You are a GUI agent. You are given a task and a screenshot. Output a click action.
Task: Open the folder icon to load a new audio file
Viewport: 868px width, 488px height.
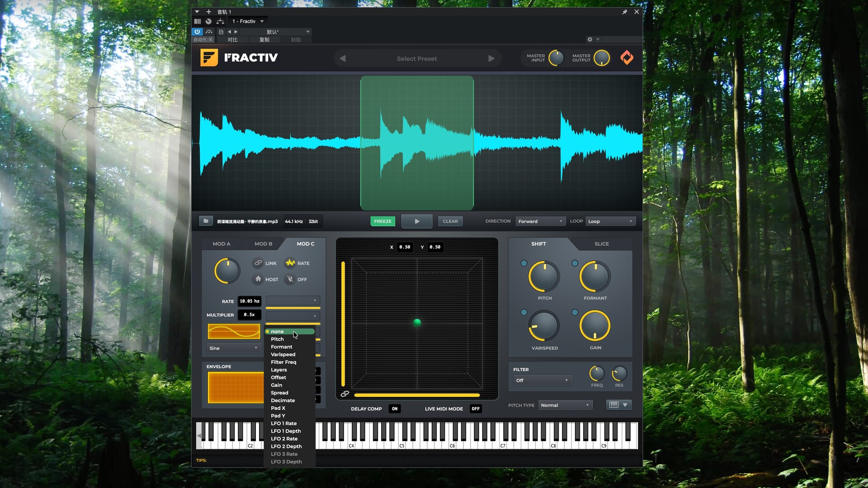(x=206, y=221)
